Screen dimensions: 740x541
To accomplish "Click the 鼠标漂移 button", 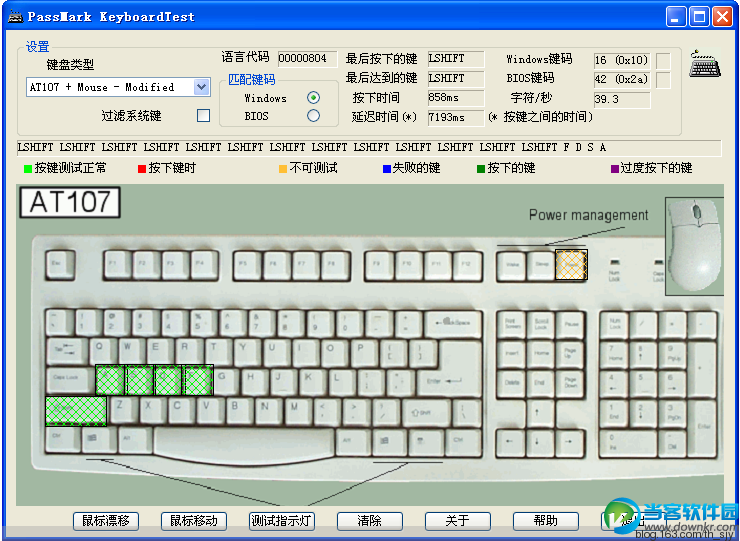I will 106,521.
